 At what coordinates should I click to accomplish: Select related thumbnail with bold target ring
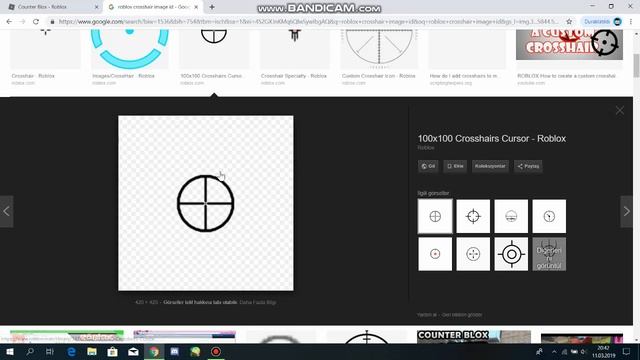tap(511, 254)
